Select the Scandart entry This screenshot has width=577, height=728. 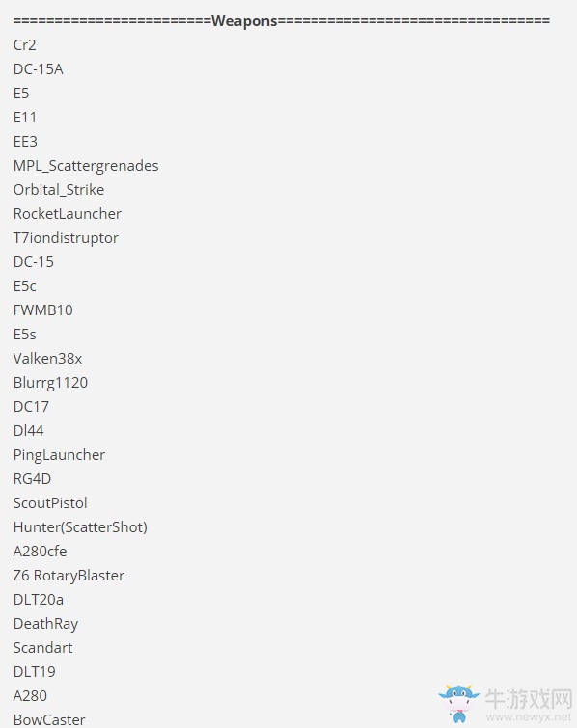42,648
